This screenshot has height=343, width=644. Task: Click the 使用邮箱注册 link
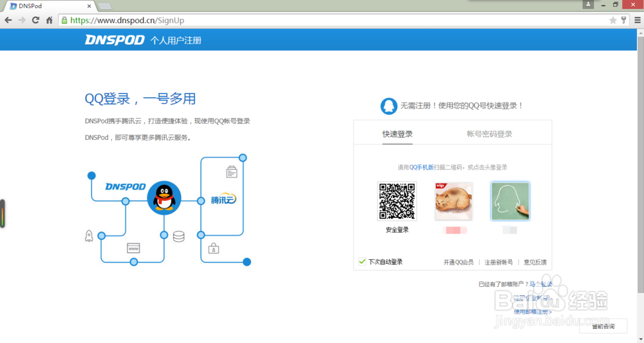click(x=533, y=312)
